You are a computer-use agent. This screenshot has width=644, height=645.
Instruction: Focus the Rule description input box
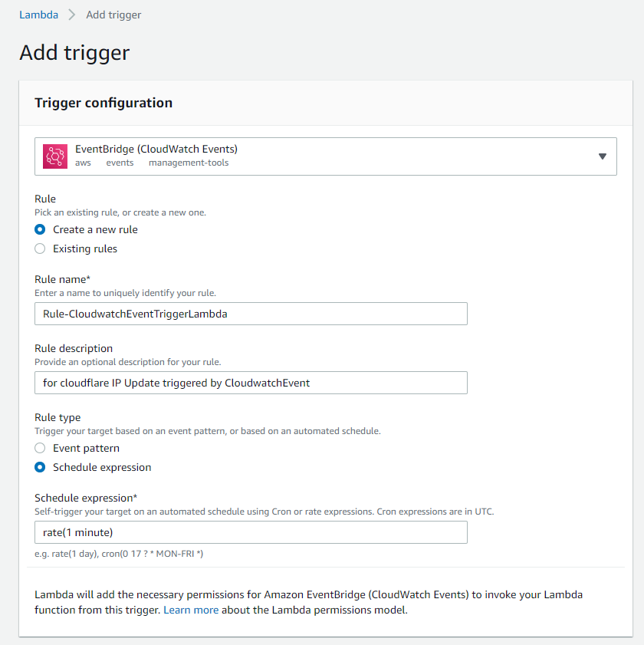pos(251,383)
